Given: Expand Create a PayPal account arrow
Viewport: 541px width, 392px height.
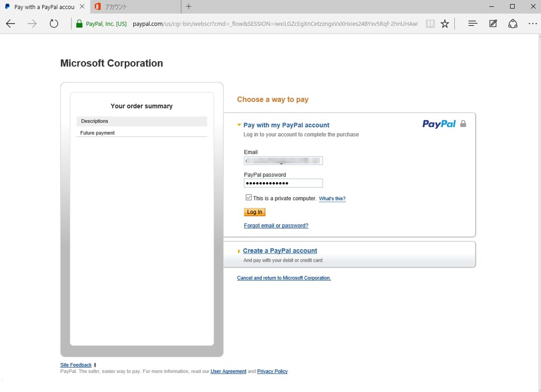Looking at the screenshot, I should tap(239, 251).
